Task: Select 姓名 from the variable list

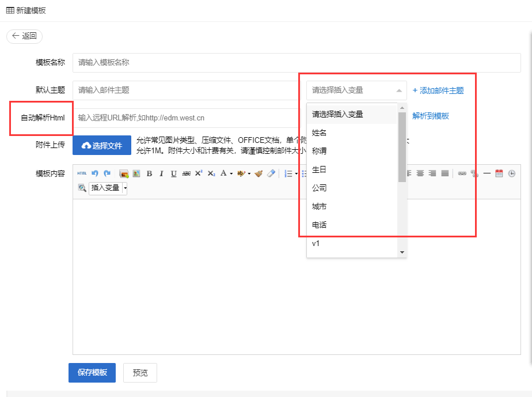Action: click(x=320, y=133)
